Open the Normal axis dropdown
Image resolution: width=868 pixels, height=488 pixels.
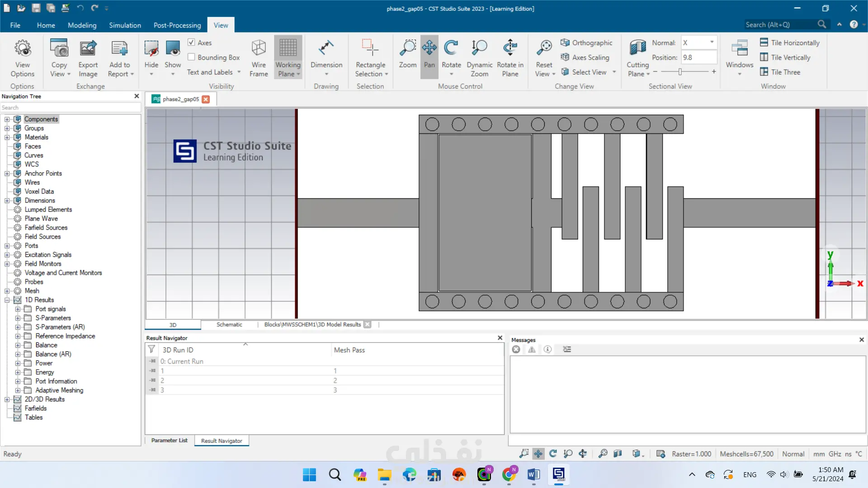[712, 42]
